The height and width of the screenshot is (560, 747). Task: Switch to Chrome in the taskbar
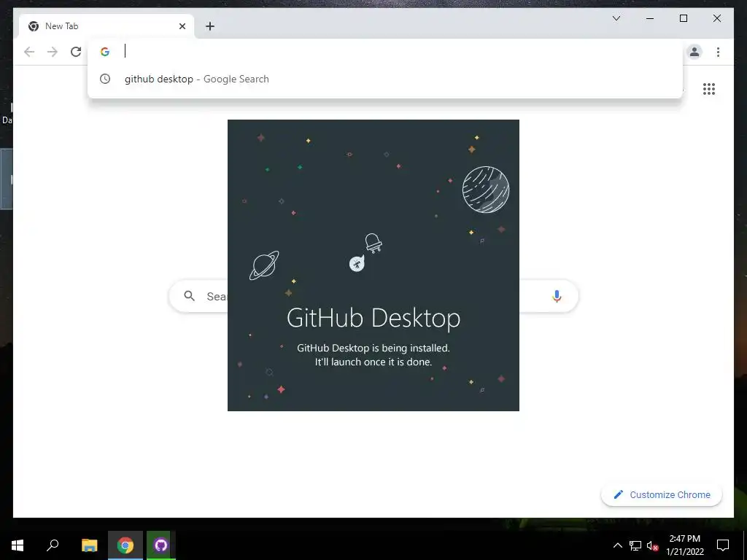click(125, 545)
